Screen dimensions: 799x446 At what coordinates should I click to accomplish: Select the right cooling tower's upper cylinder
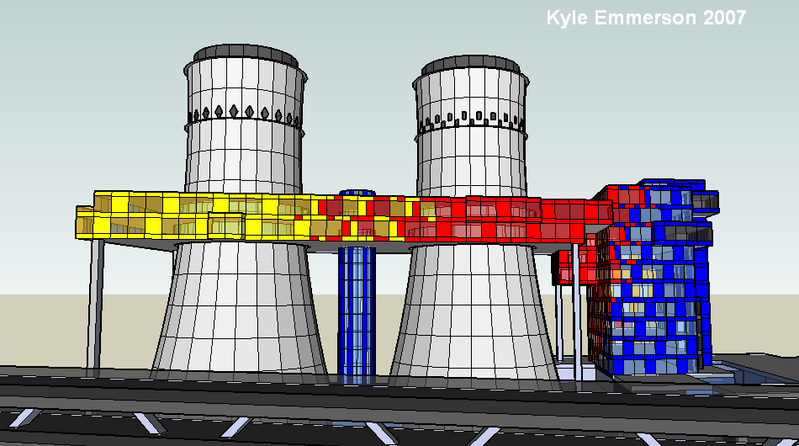point(472,160)
